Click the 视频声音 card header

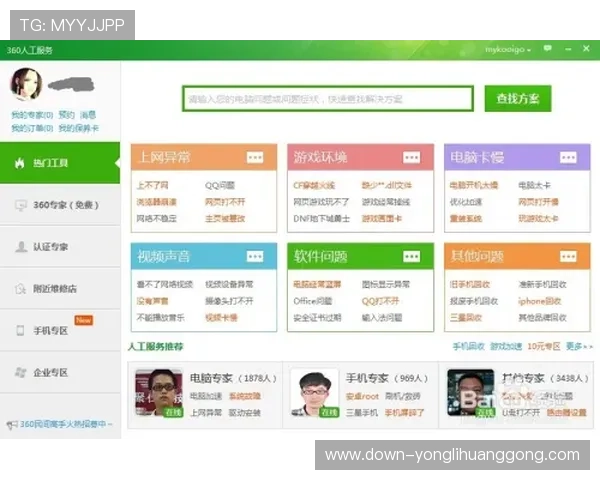coord(204,256)
